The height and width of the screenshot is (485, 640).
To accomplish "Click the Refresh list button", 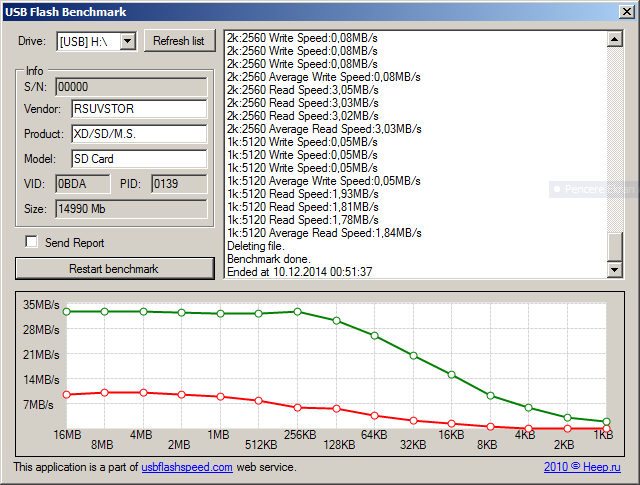I will click(179, 41).
